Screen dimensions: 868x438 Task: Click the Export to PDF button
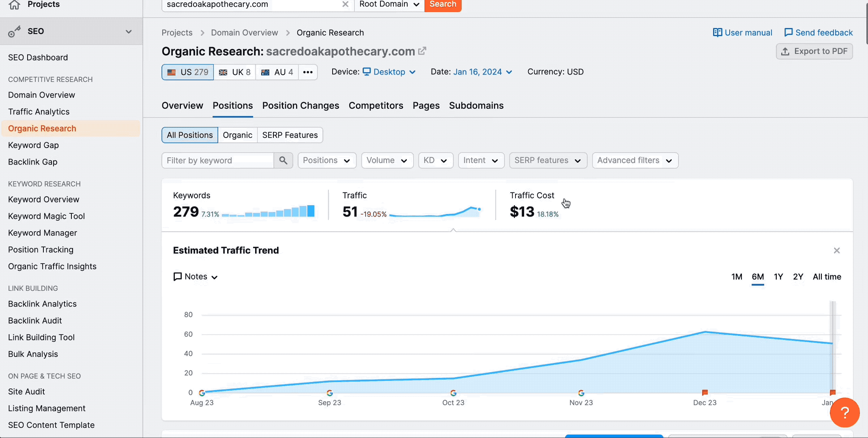point(814,52)
